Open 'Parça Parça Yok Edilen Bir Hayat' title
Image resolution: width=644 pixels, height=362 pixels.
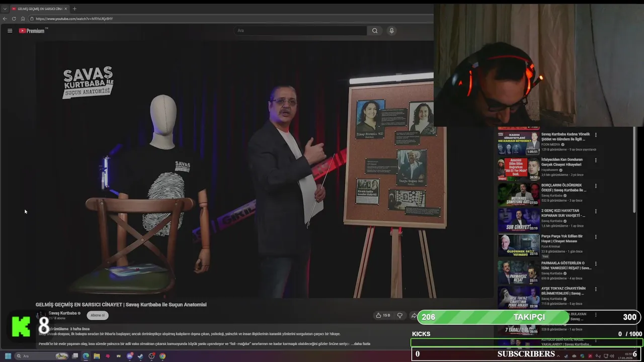tap(562, 238)
